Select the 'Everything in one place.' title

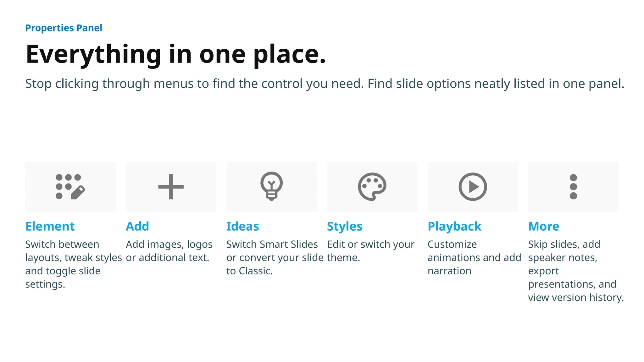[176, 54]
